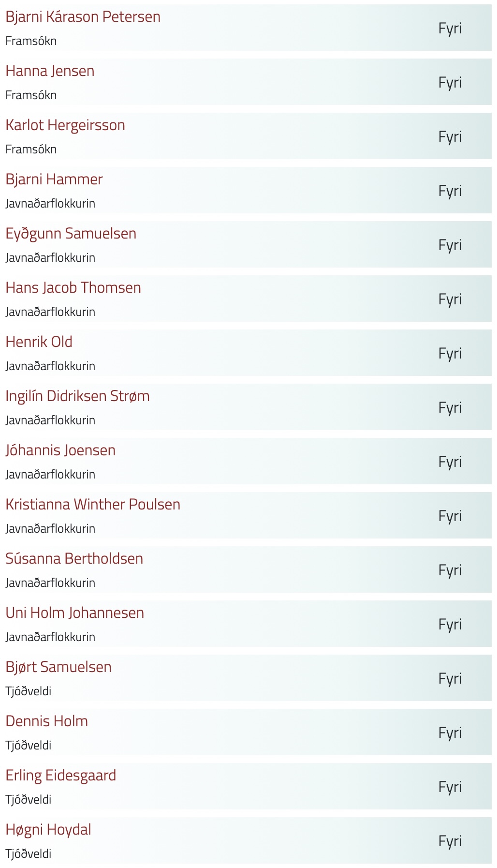
Task: Click the Hans Jacob Thomsen link
Action: point(73,288)
